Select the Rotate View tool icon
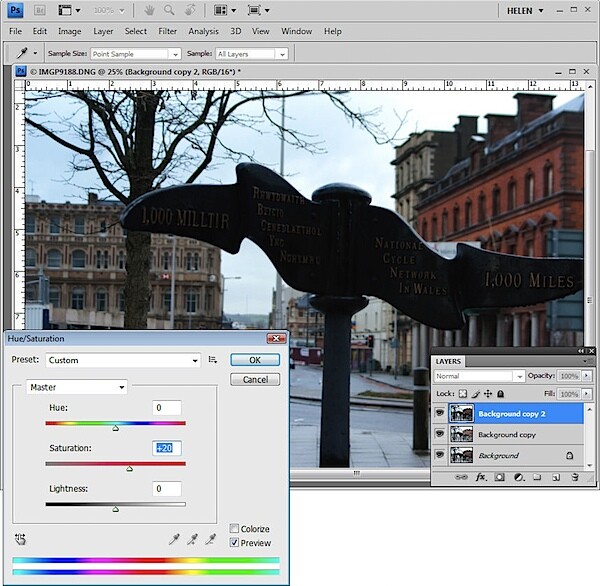The height and width of the screenshot is (586, 600). coord(190,10)
